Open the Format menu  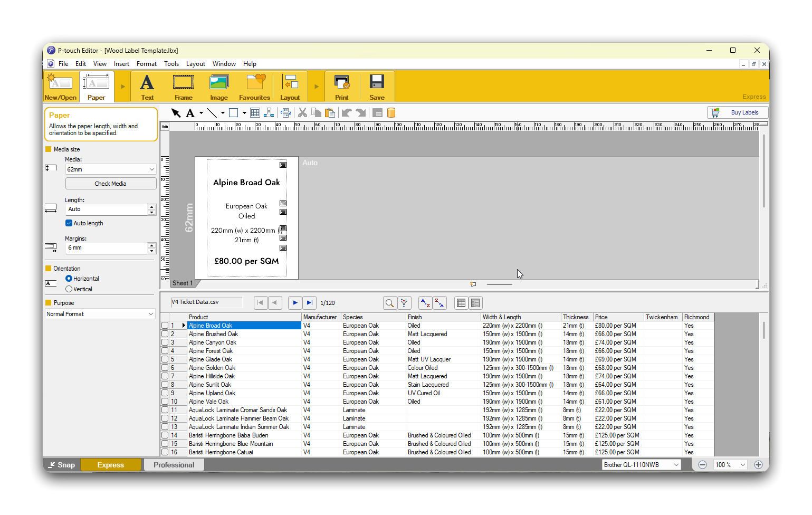146,64
